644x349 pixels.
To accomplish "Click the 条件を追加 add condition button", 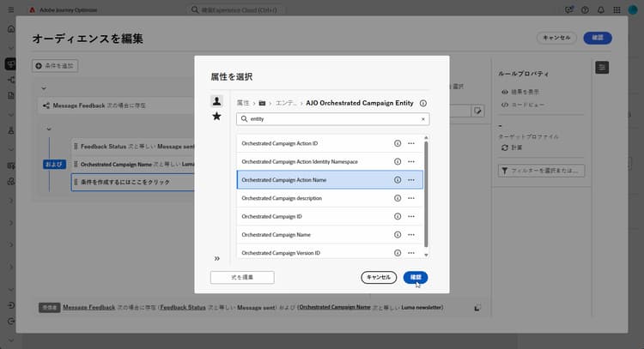I will tap(55, 66).
